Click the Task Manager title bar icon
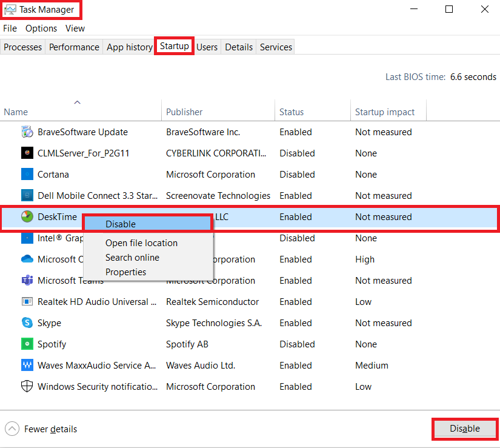This screenshot has width=500, height=448. tap(10, 10)
